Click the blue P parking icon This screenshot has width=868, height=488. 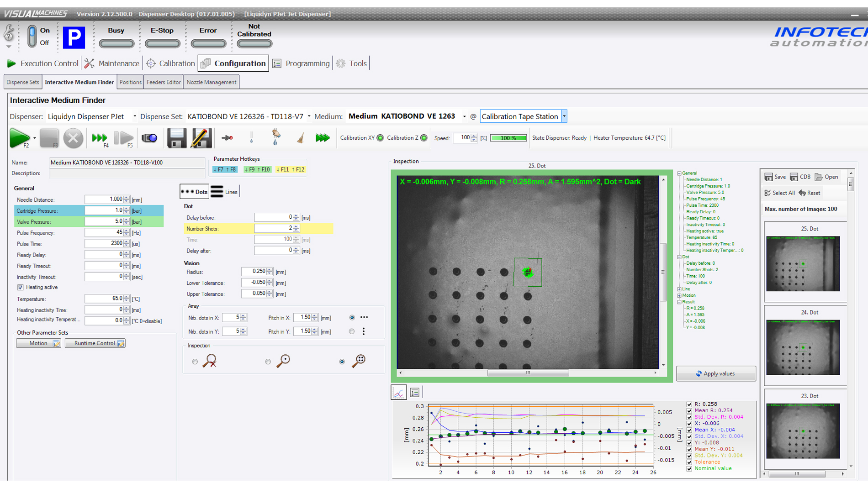tap(74, 37)
